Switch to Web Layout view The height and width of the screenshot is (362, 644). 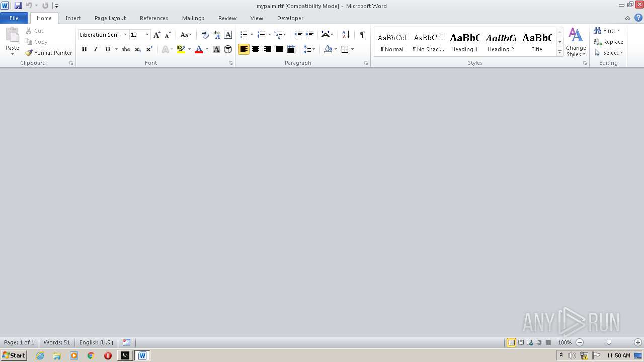tap(530, 342)
